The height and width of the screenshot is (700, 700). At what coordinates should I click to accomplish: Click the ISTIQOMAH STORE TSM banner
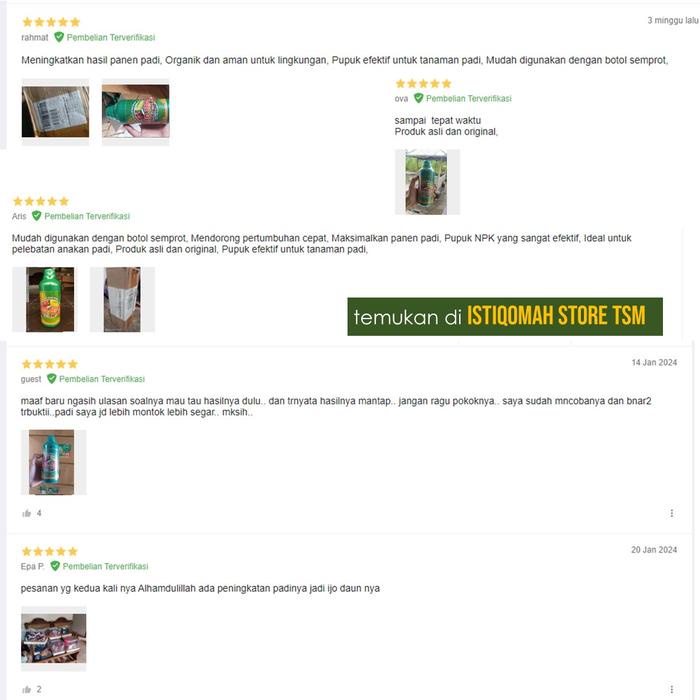click(505, 317)
